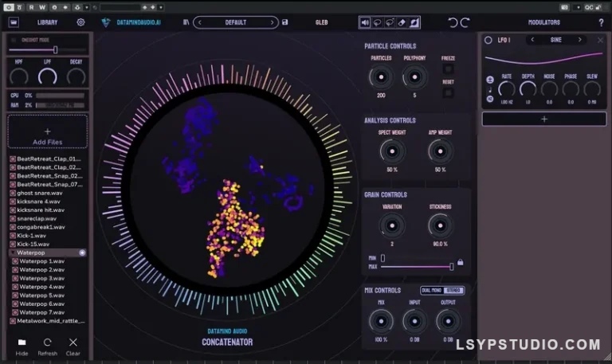Switch mix mode to Dual Mono
This screenshot has height=364, width=612.
click(431, 290)
